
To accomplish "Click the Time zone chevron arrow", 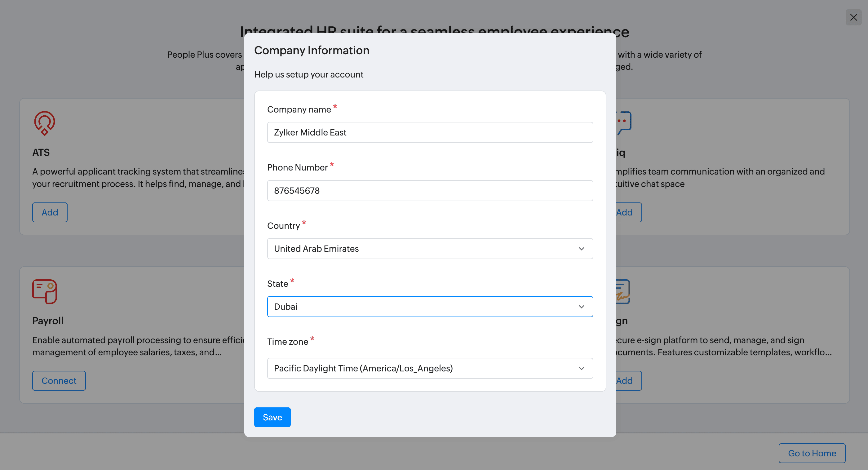I will click(x=581, y=368).
